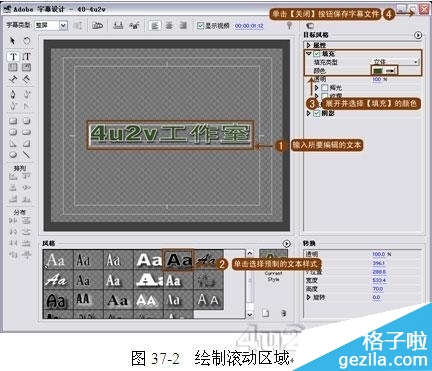Image resolution: width=432 pixels, height=371 pixels.
Task: Select the Ellipse tool
Action: click(x=13, y=155)
